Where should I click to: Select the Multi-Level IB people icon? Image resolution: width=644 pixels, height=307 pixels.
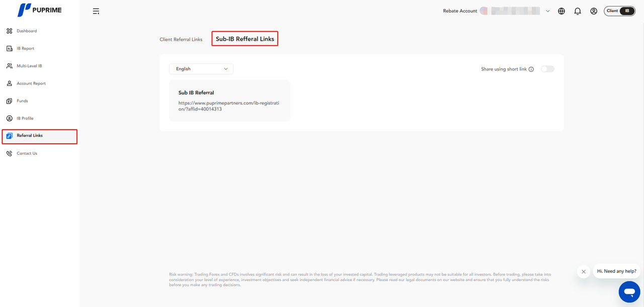click(x=9, y=66)
